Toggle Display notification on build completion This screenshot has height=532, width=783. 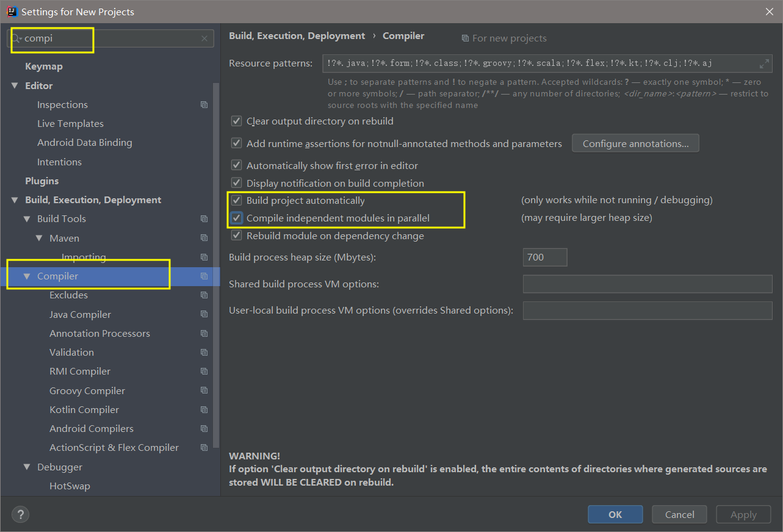click(x=236, y=183)
